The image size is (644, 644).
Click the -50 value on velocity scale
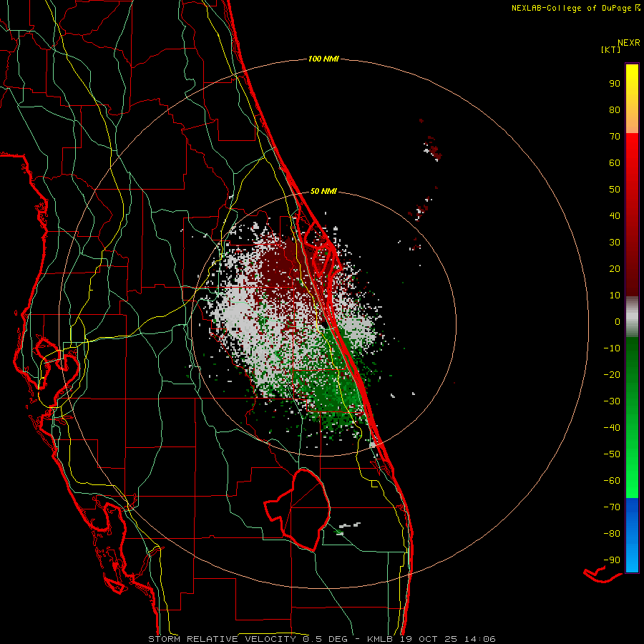(x=612, y=454)
